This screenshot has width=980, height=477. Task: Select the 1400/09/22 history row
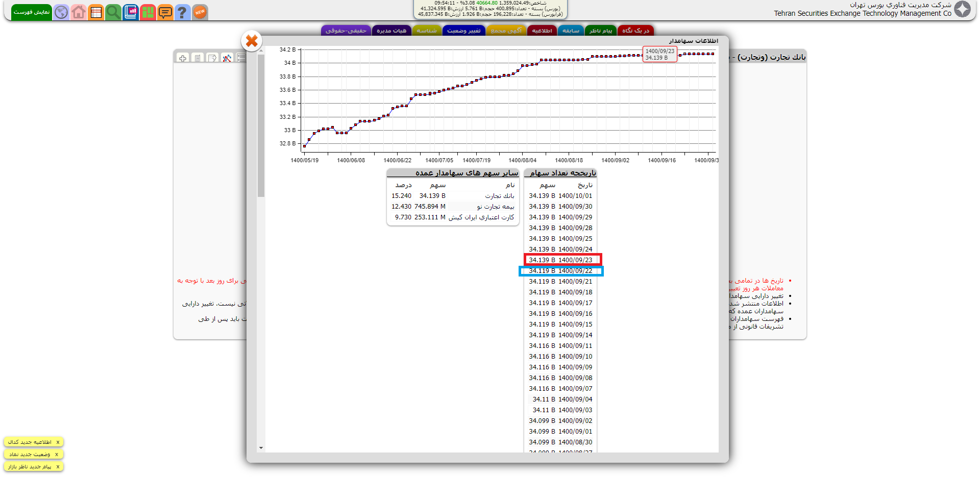[x=560, y=271]
